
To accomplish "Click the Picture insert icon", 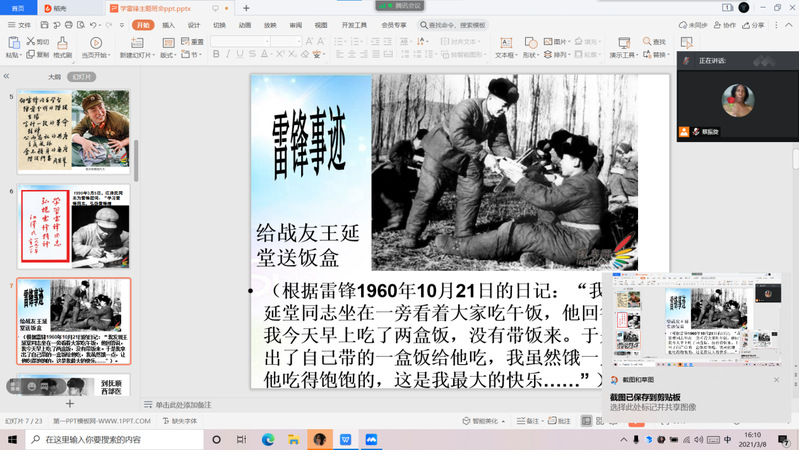I will pyautogui.click(x=548, y=41).
